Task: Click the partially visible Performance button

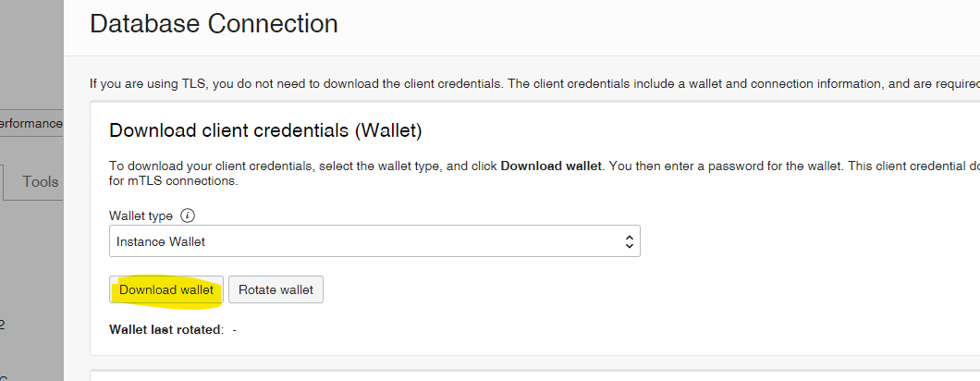Action: [x=31, y=123]
